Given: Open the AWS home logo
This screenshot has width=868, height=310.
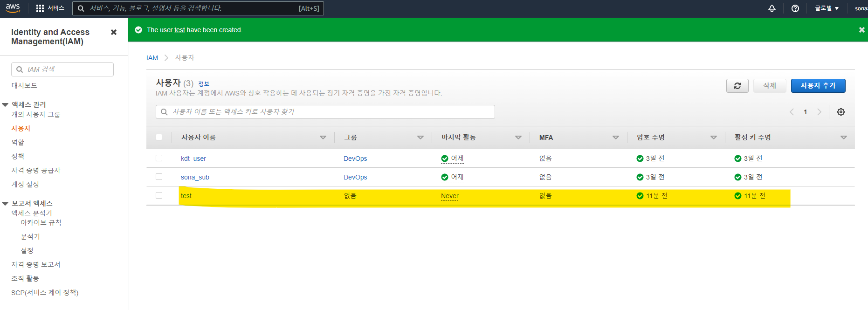Looking at the screenshot, I should 13,8.
